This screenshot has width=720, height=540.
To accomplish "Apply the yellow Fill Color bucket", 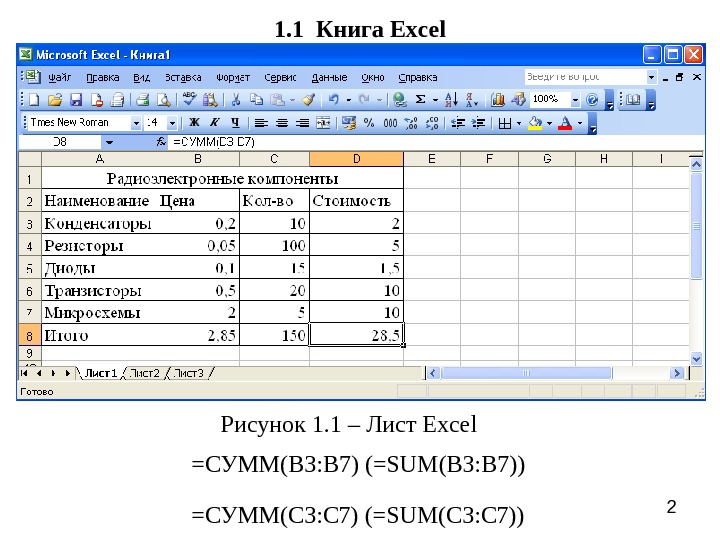I will pos(535,123).
